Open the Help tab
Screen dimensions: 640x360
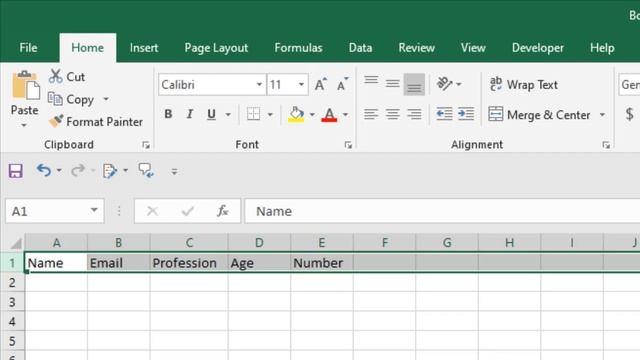tap(602, 48)
